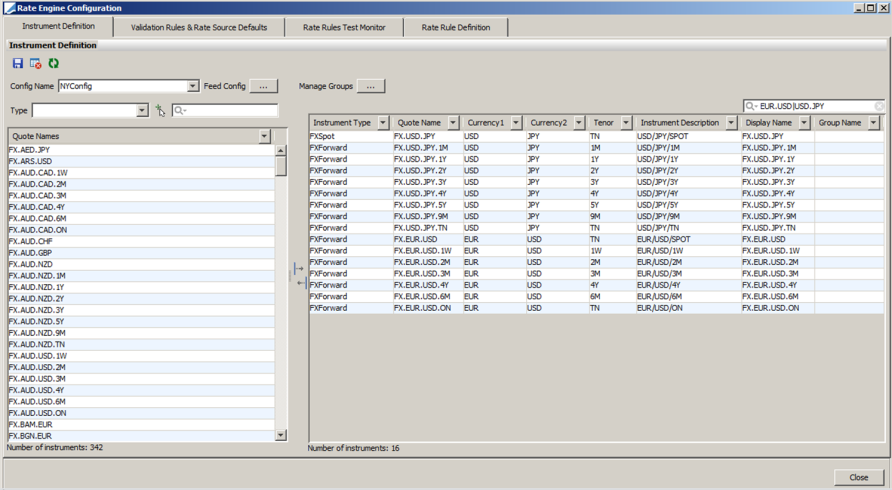Open the Display Name column filter arrow

(804, 122)
